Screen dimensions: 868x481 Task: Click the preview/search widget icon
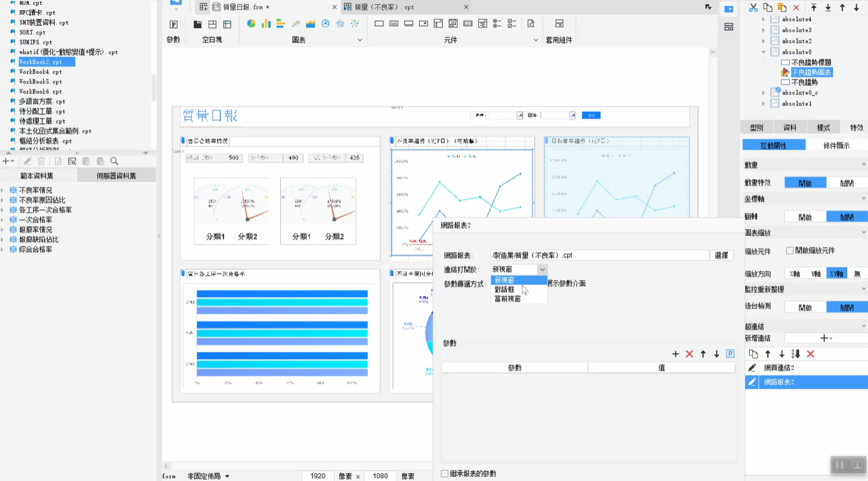(x=531, y=24)
